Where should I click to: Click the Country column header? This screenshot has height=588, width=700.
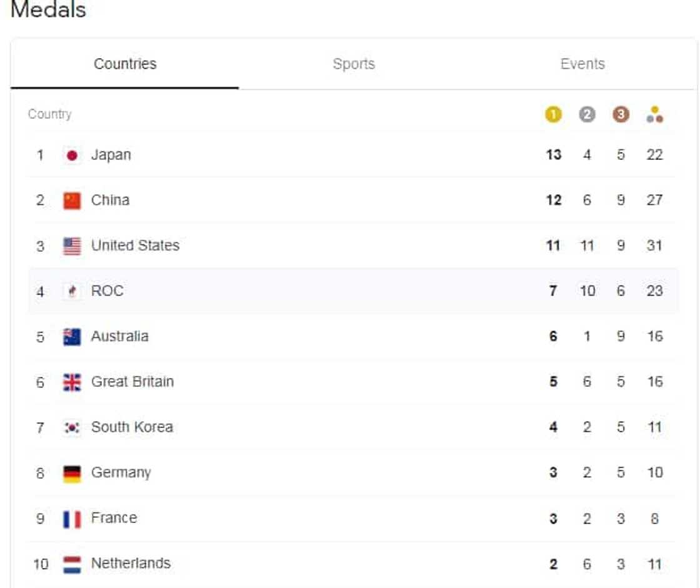(x=49, y=114)
